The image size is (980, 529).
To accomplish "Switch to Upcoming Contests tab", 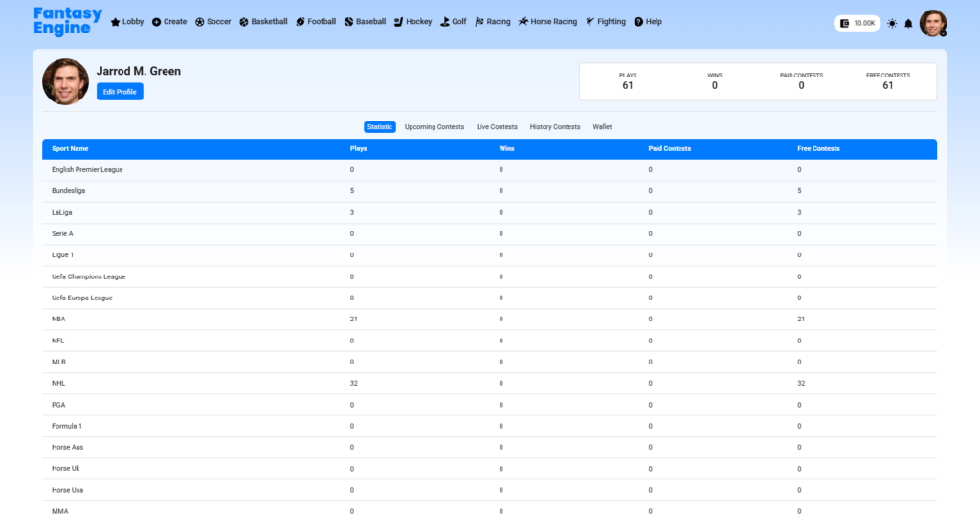I will coord(434,127).
